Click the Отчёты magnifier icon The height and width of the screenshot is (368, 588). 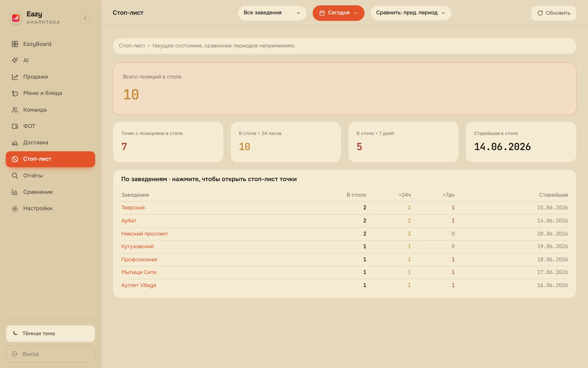(x=15, y=176)
